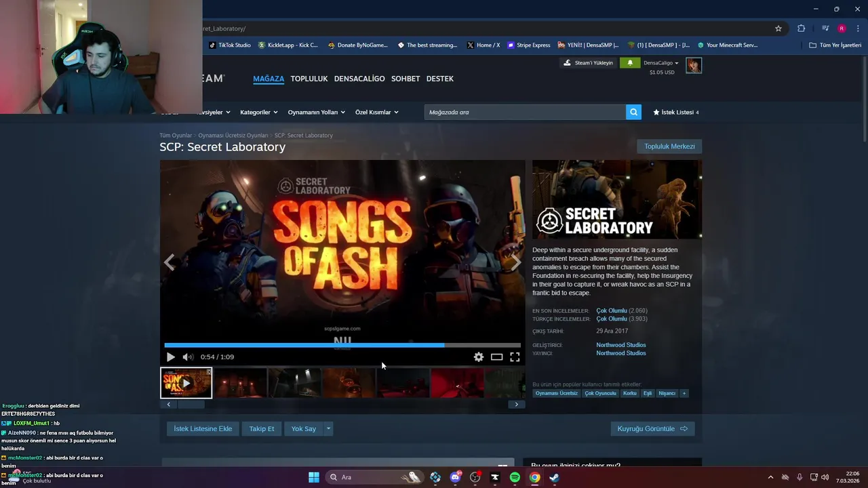Play the Songs of Ash trailer
Image resolution: width=868 pixels, height=488 pixels.
tap(171, 357)
